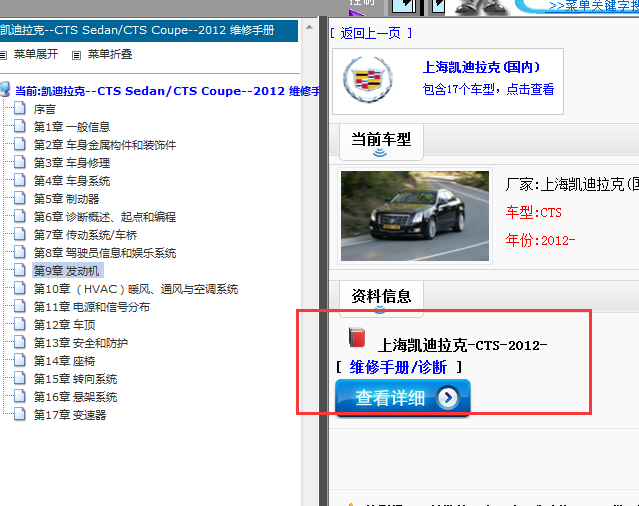This screenshot has height=506, width=639.
Task: Click the page icon beside 第9章 发动机
Action: [20, 270]
